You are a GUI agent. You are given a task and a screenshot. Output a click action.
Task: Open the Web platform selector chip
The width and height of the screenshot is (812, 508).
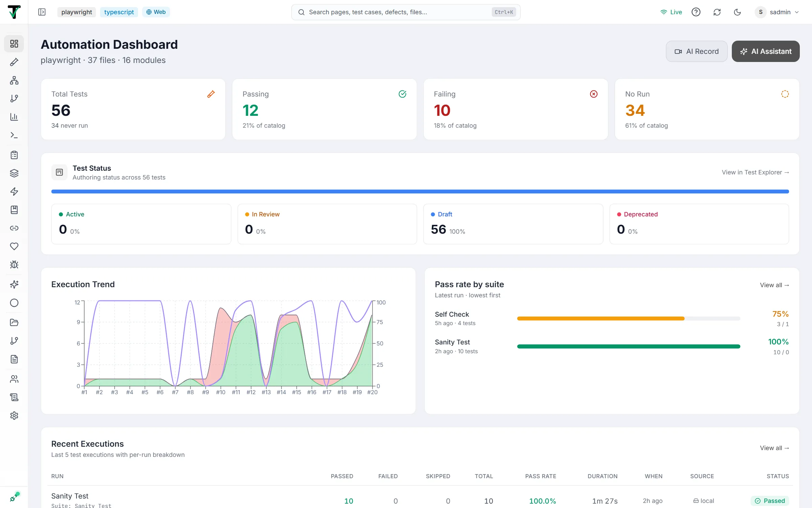156,12
